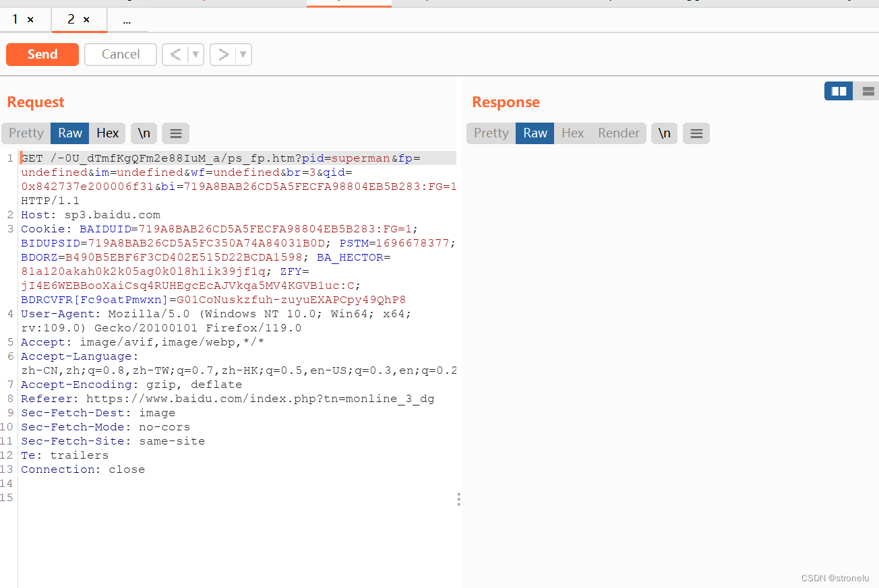
Task: Toggle non-printable characters in Request panel
Action: (x=144, y=133)
